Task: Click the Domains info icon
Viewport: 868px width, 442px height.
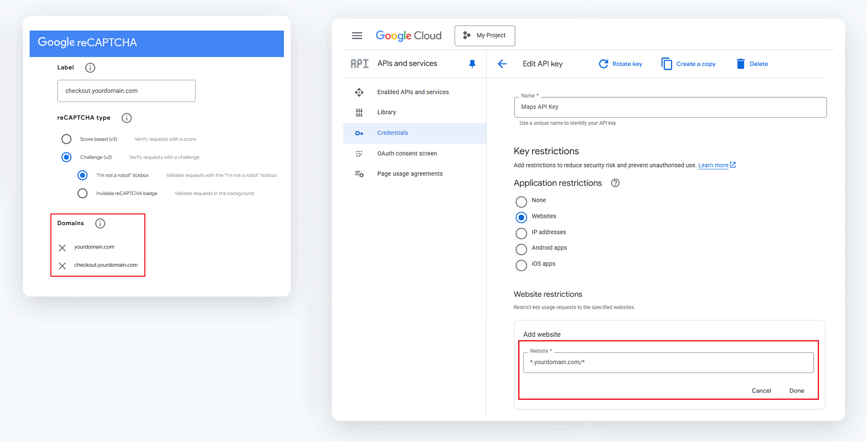Action: coord(100,224)
